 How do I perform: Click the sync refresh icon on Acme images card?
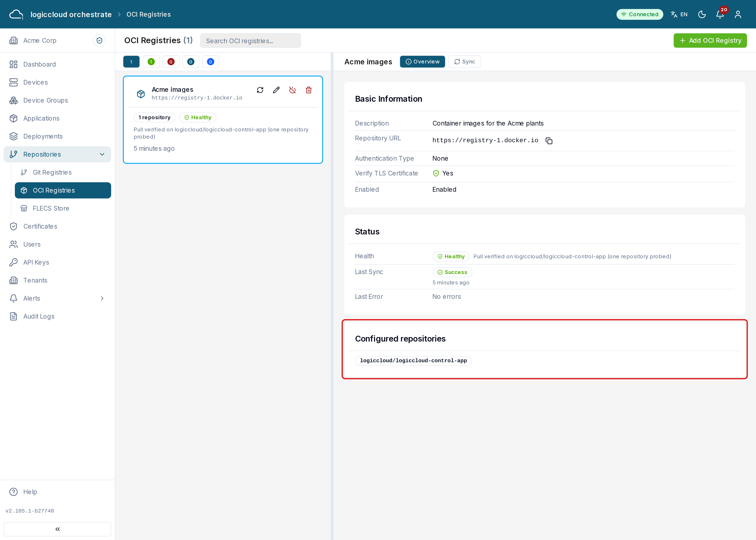(x=260, y=90)
